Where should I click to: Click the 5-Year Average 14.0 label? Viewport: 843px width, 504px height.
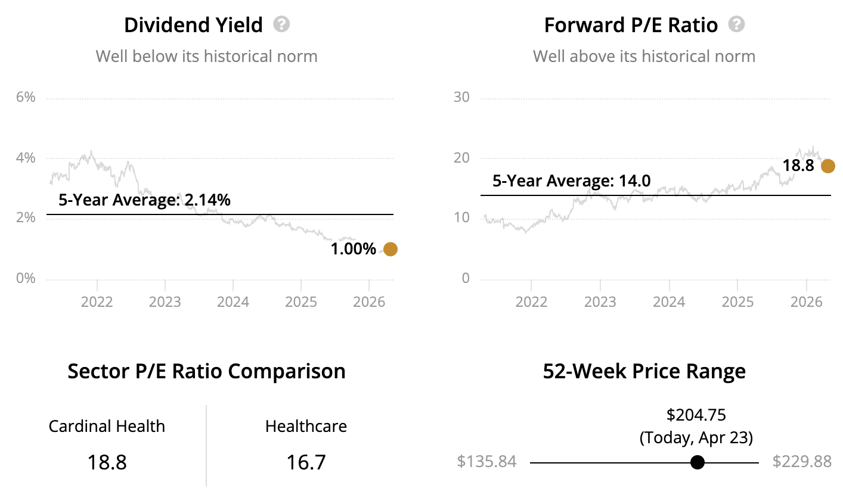[571, 181]
